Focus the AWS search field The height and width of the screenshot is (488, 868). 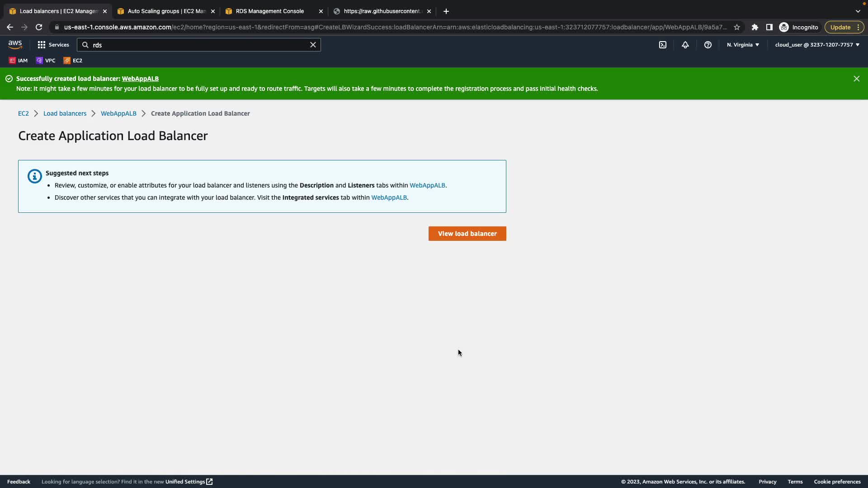(x=199, y=45)
